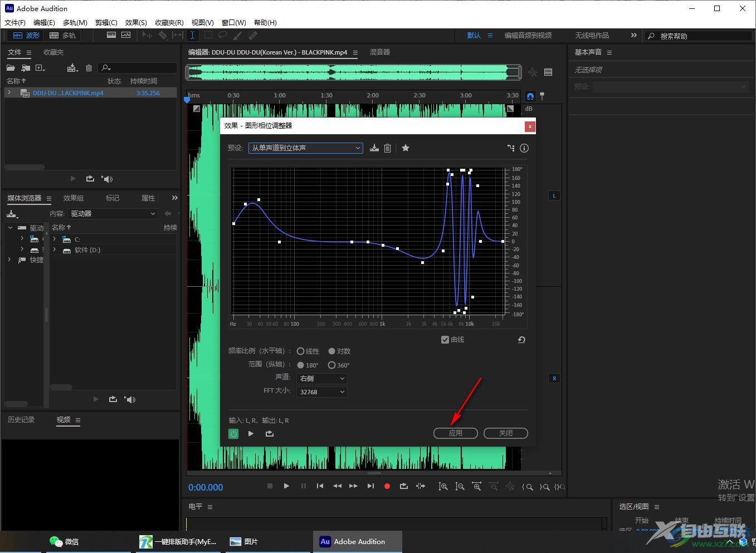The width and height of the screenshot is (756, 553).
Task: Click 应用 apply button
Action: (456, 433)
